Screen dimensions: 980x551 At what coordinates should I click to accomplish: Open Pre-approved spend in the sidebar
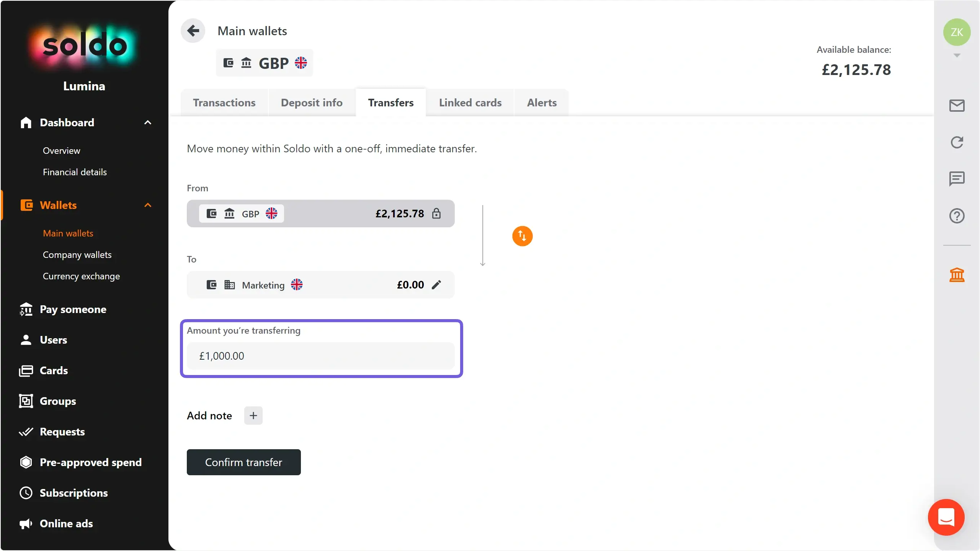coord(90,462)
